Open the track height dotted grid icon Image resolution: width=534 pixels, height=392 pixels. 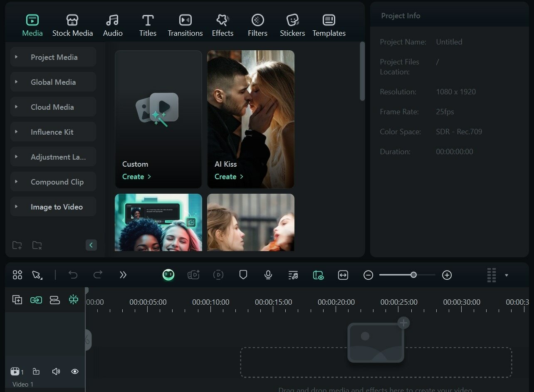pos(492,275)
